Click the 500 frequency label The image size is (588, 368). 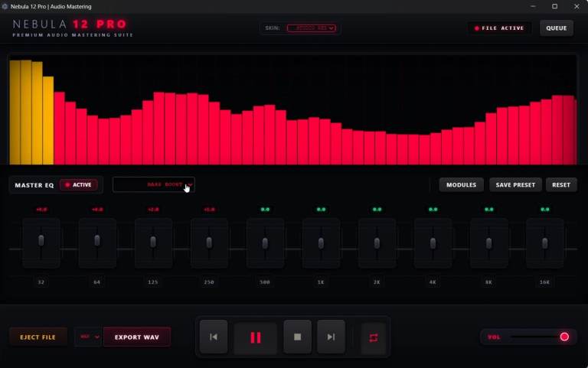tap(265, 282)
